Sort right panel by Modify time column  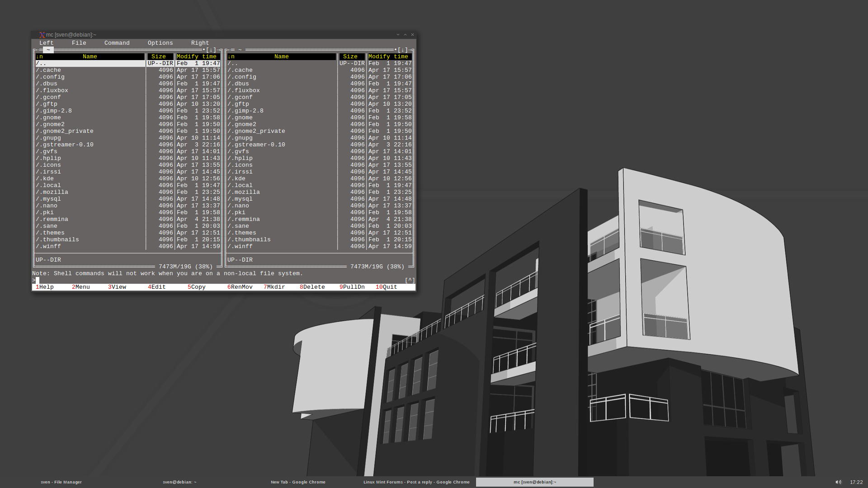(388, 56)
